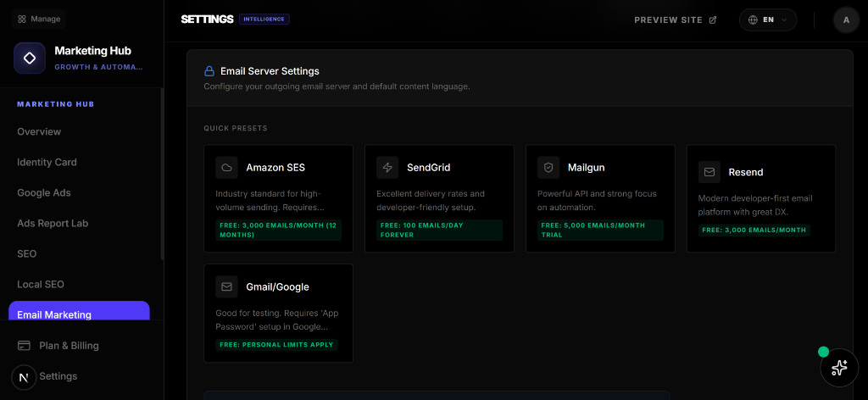
Task: Click the SendGrid lightning bolt icon
Action: pyautogui.click(x=387, y=168)
